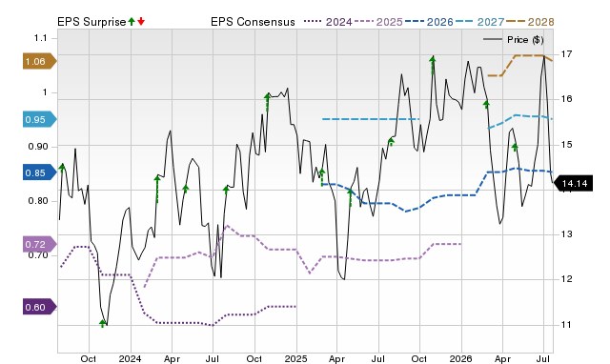Click the 2025 x-axis label
Screen dimensions: 610x364
point(295,358)
